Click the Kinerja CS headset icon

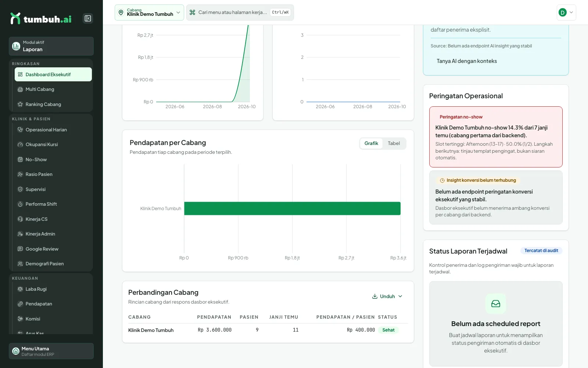[20, 219]
